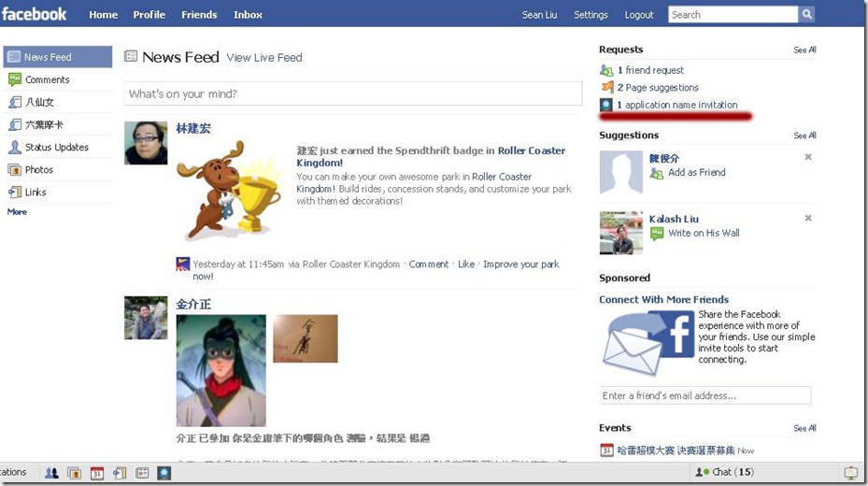The width and height of the screenshot is (868, 486).
Task: Switch to View Live Feed
Action: pos(264,58)
